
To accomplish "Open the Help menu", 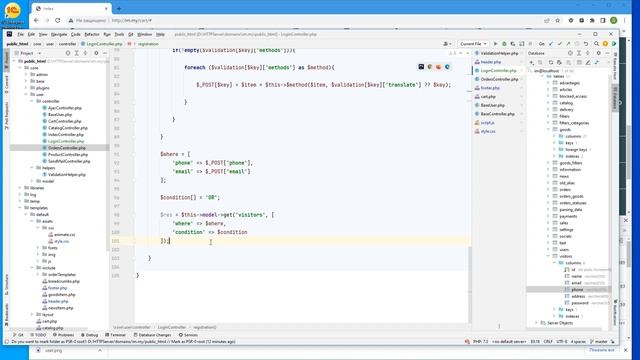I will click(x=160, y=34).
